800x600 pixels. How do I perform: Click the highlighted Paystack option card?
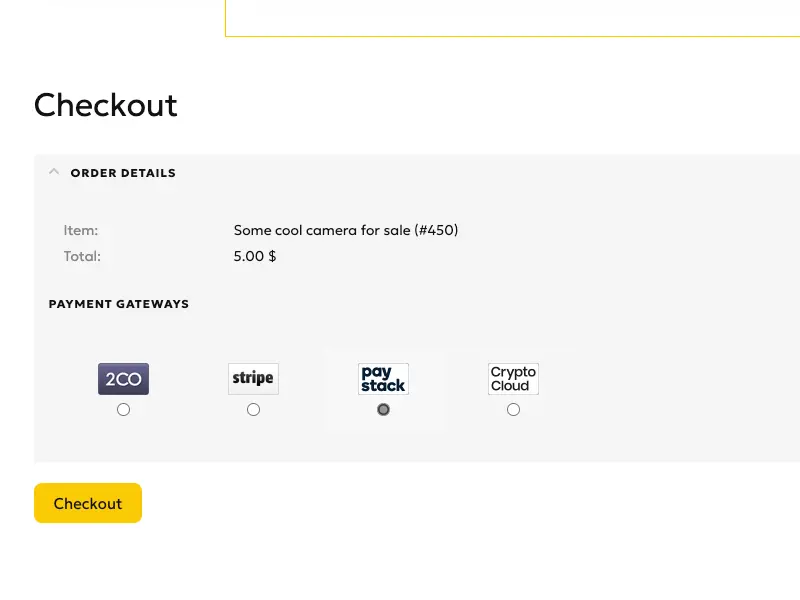click(384, 389)
